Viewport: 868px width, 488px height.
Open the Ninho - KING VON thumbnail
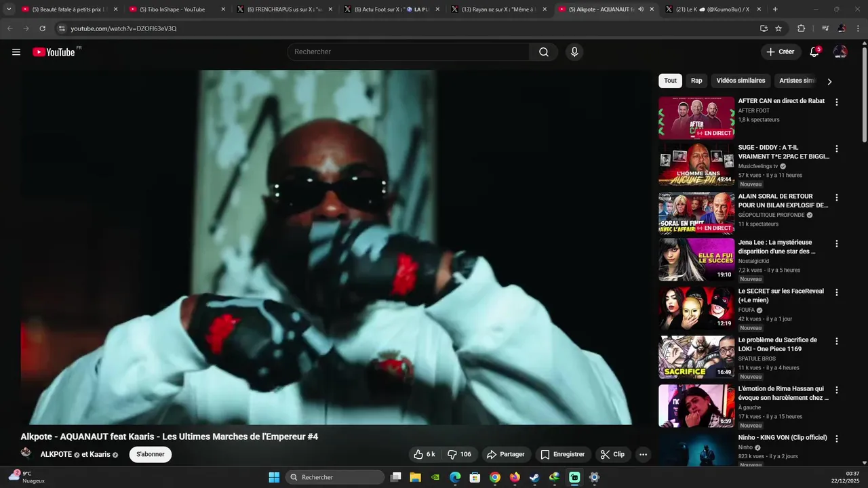click(x=696, y=449)
